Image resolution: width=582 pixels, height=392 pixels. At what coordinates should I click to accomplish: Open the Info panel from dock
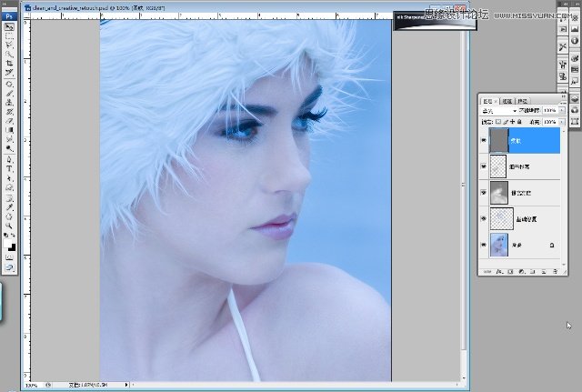pos(575,40)
